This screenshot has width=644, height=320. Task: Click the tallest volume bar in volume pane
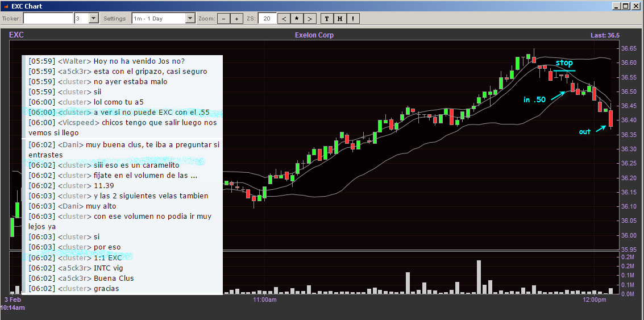coord(479,277)
